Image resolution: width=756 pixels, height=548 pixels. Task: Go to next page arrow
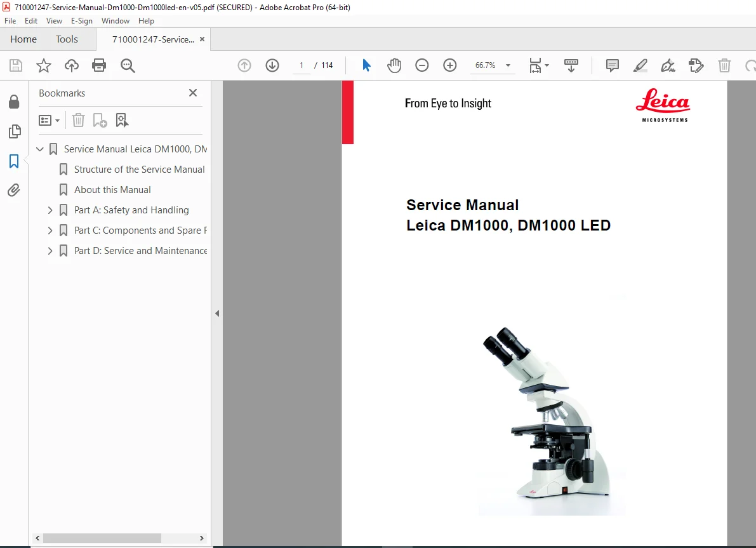[272, 65]
